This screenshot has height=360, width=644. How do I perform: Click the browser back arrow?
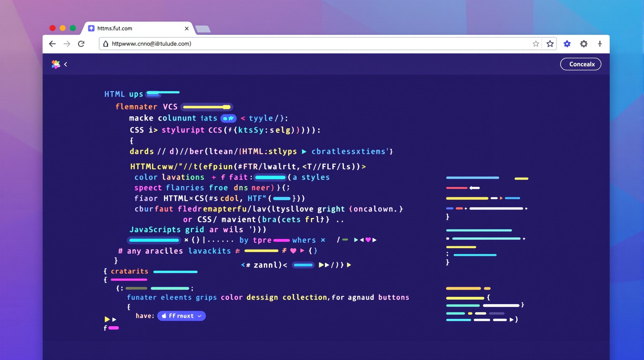[52, 44]
